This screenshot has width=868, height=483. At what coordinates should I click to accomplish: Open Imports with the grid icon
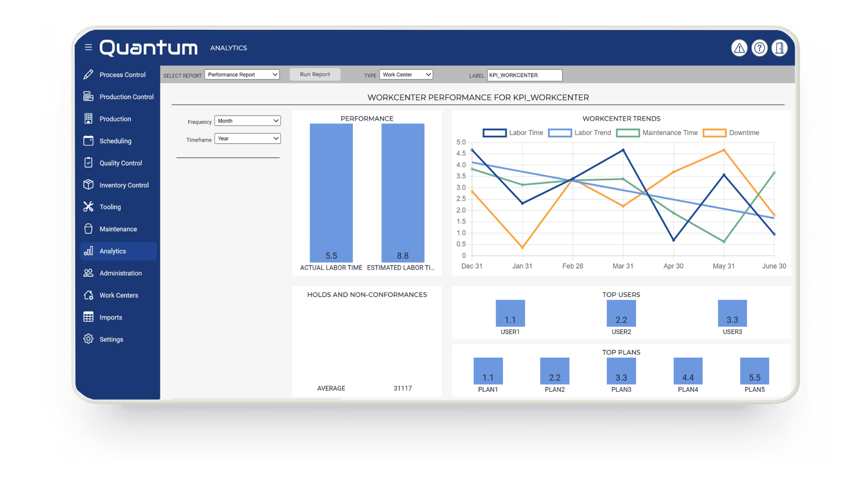89,317
